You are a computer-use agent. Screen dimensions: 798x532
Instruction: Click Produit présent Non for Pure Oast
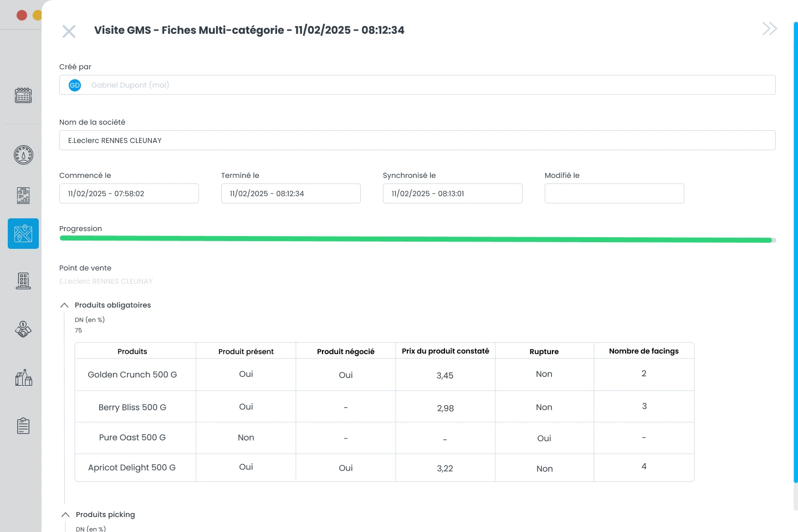point(246,438)
